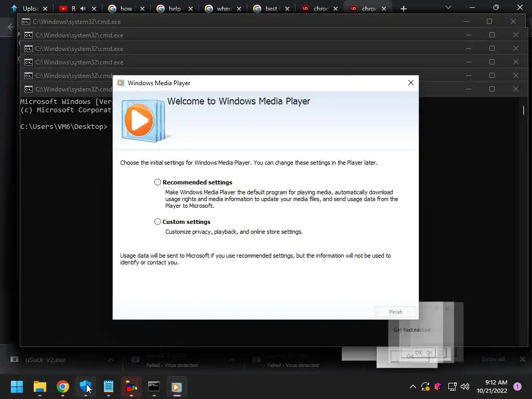
Task: Go back using the browser back arrow
Action: [x=11, y=27]
